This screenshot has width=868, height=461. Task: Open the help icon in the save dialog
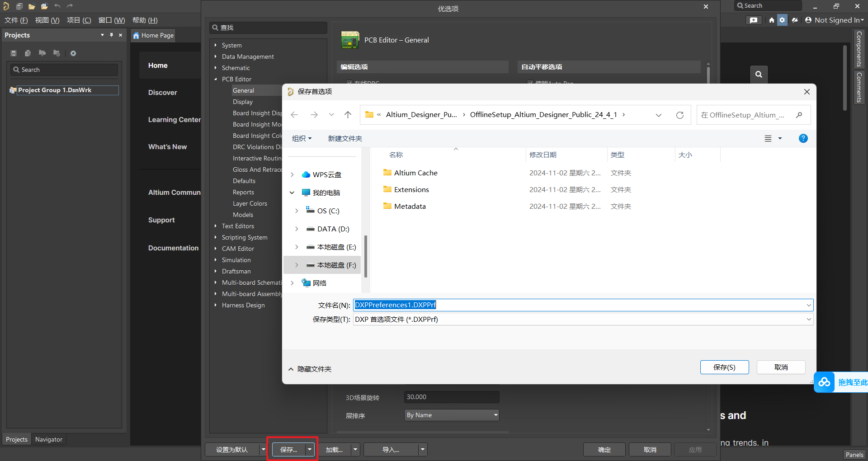click(803, 138)
